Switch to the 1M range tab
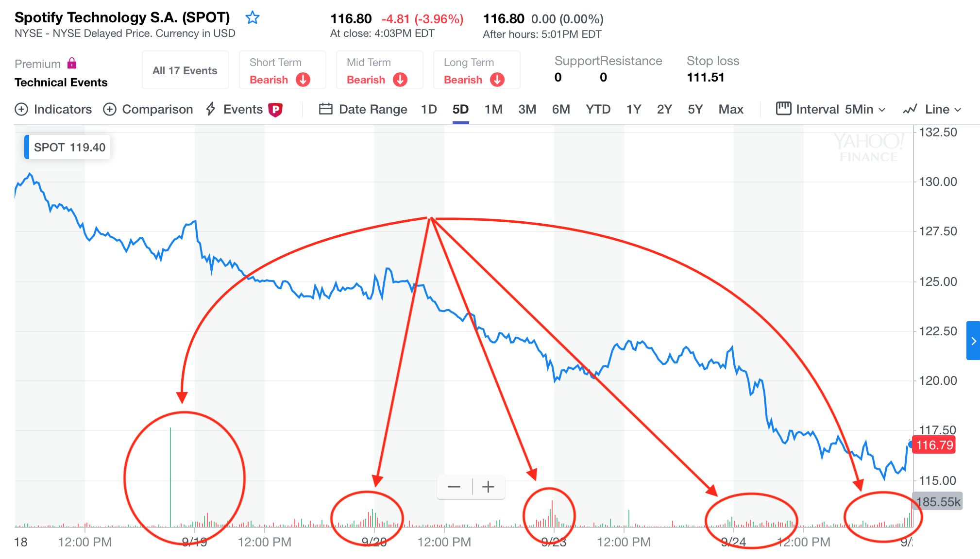The image size is (980, 559). click(493, 109)
